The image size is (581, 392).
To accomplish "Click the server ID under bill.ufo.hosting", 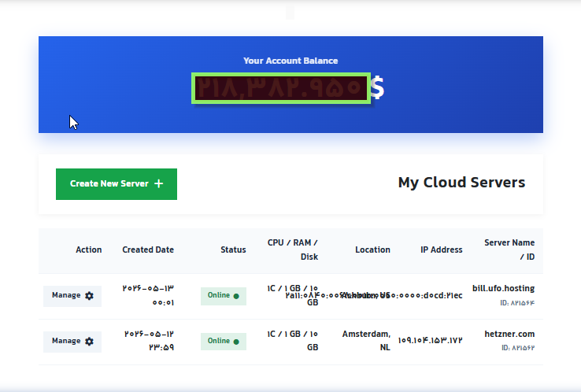I will click(517, 303).
